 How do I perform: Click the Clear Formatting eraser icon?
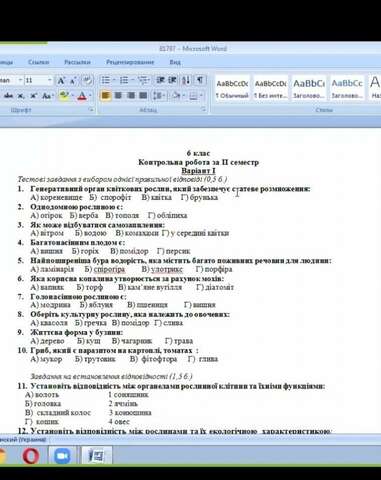[x=88, y=80]
